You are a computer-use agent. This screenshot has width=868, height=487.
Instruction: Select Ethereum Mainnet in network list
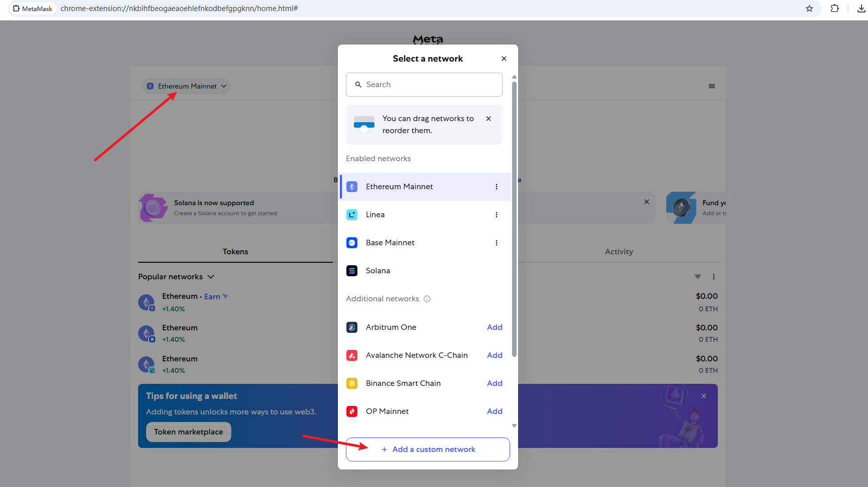coord(425,187)
